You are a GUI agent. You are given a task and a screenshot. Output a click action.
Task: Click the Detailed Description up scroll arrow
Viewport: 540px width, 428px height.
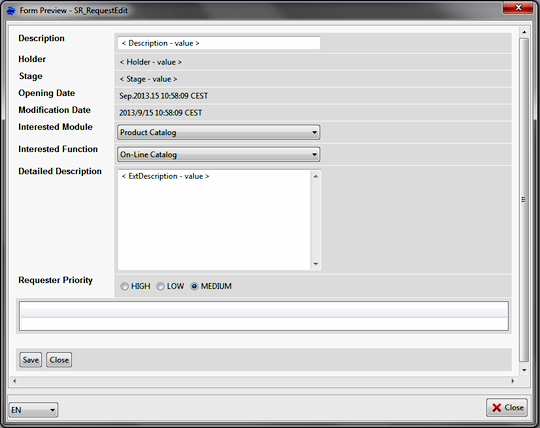pyautogui.click(x=315, y=176)
